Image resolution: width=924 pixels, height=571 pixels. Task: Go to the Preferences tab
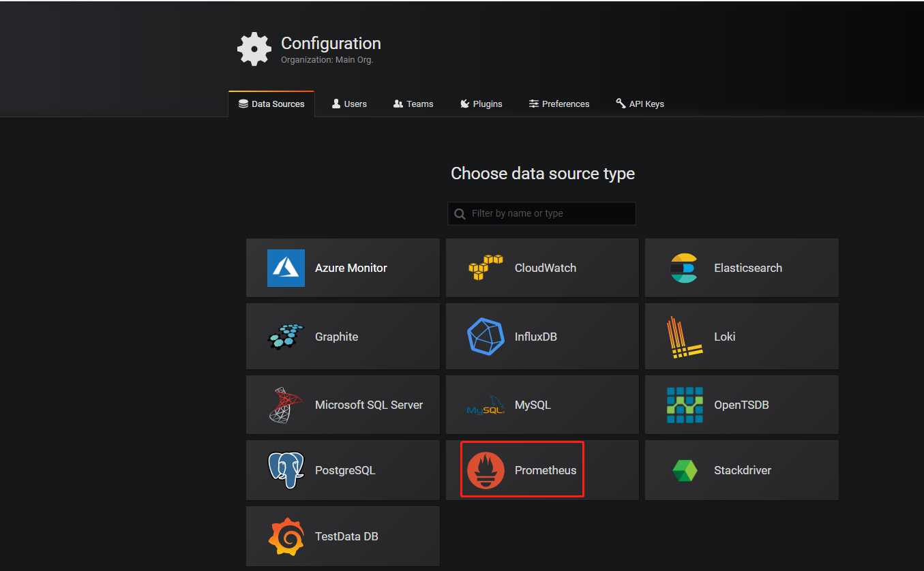(559, 104)
